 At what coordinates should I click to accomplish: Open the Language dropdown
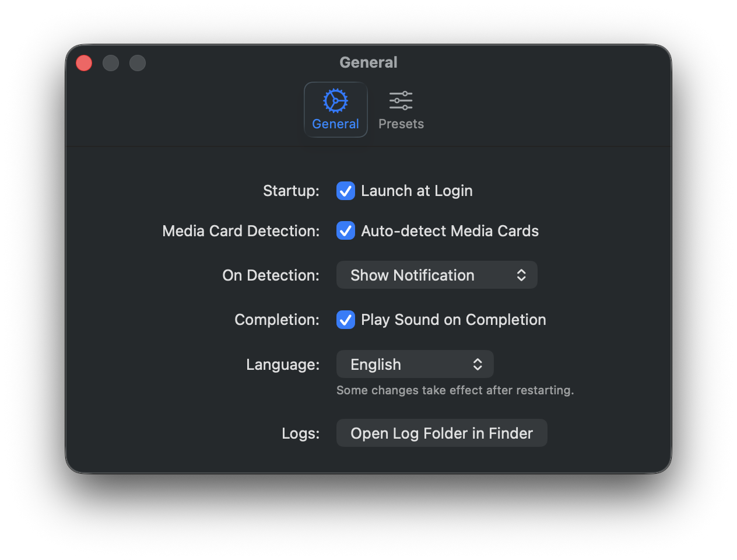(x=415, y=364)
